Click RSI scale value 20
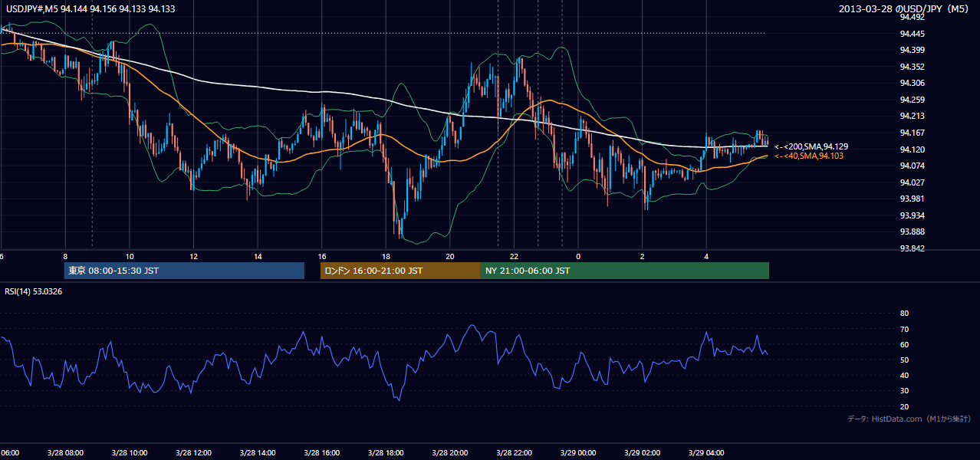Image resolution: width=980 pixels, height=460 pixels. pyautogui.click(x=904, y=406)
